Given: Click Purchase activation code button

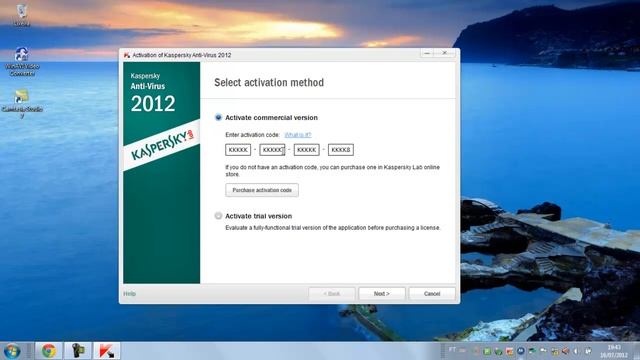Looking at the screenshot, I should (x=262, y=190).
